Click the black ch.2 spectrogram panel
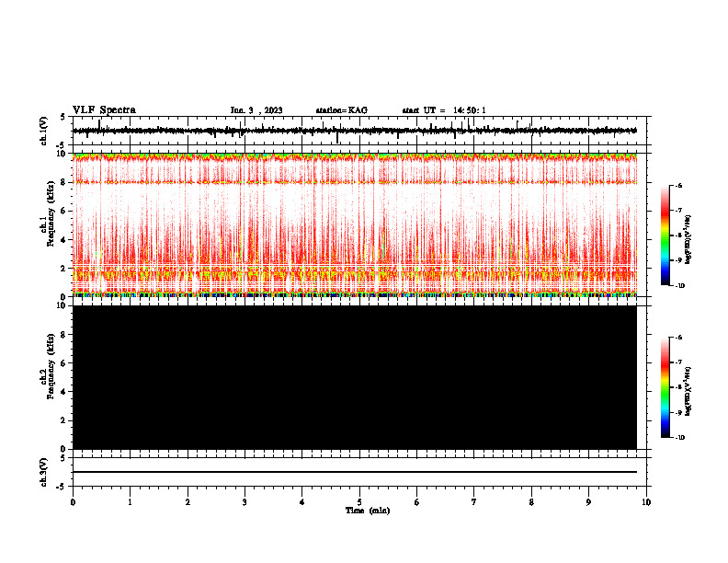728x563 pixels. coord(354,377)
